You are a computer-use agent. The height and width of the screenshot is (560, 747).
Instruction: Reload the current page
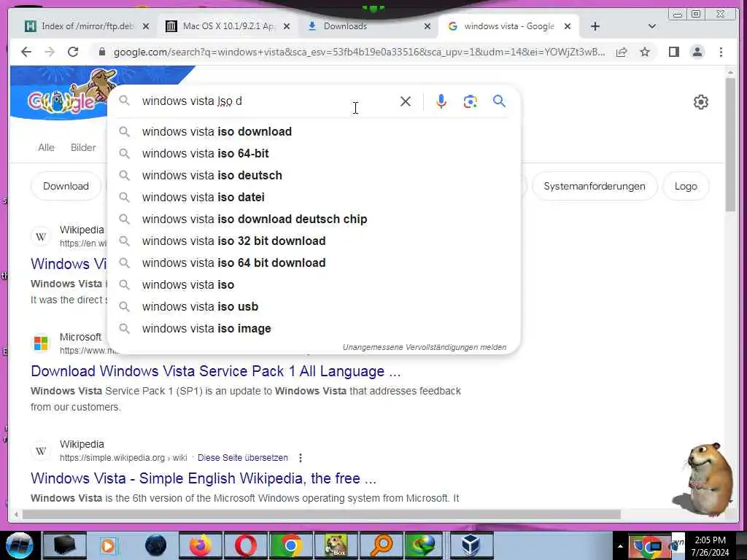(x=73, y=52)
